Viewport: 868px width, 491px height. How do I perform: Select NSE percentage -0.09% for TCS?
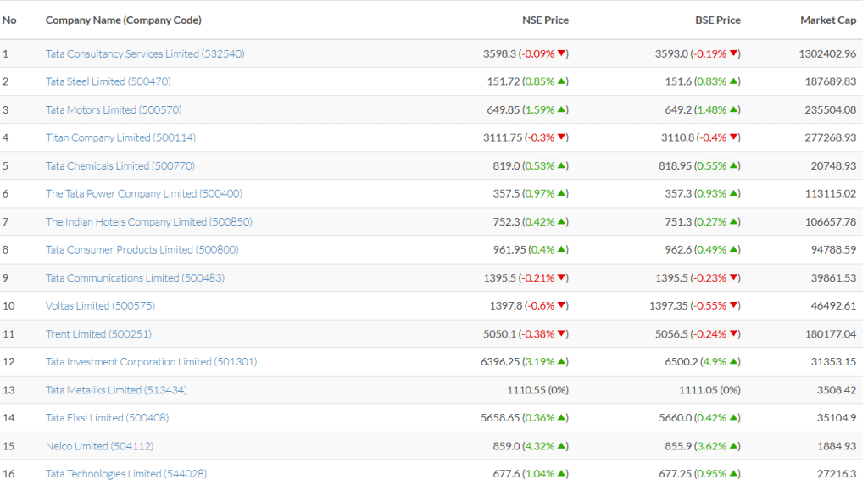click(x=538, y=53)
